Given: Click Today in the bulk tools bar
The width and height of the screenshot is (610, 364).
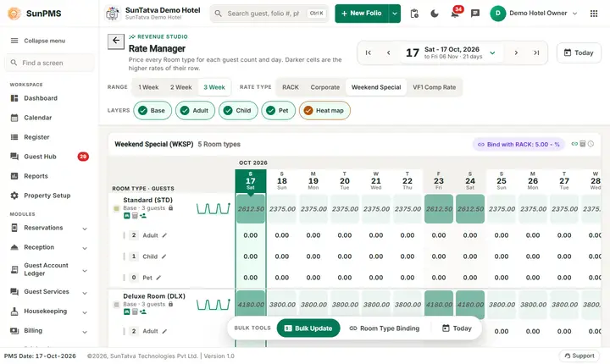Looking at the screenshot, I should click(457, 328).
